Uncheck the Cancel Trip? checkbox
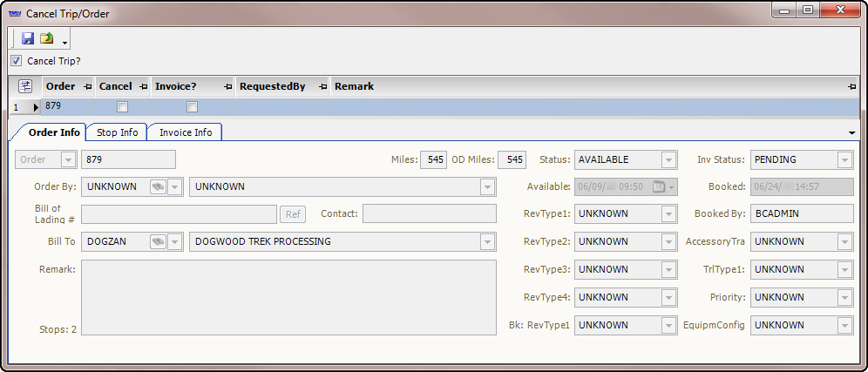Viewport: 868px width, 372px height. 16,61
